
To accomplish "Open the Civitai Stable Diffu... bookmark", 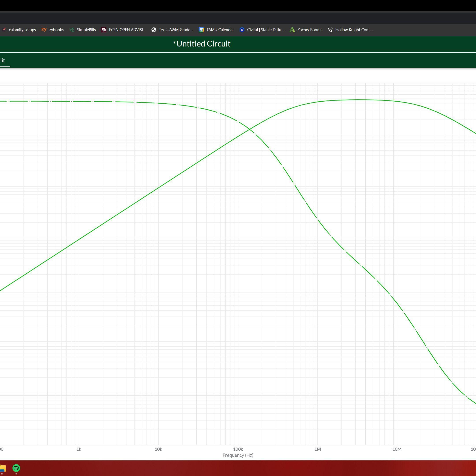I will tap(262, 30).
